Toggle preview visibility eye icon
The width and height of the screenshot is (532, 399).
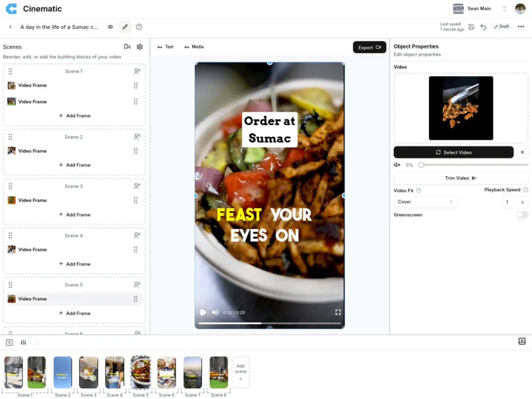(x=110, y=27)
